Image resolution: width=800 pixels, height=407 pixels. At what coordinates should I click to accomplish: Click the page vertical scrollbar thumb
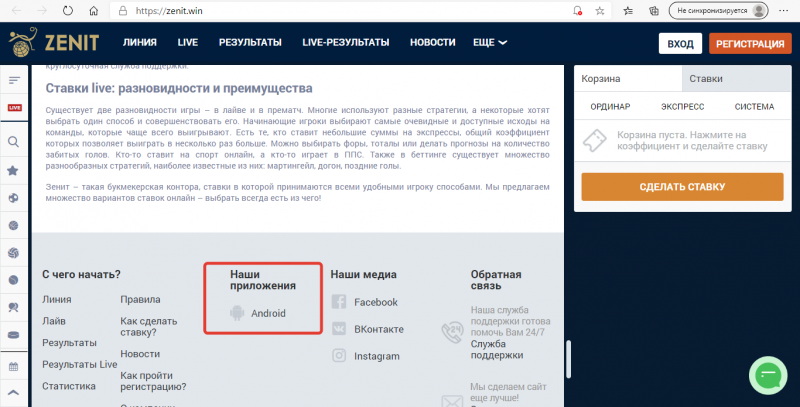[568, 359]
